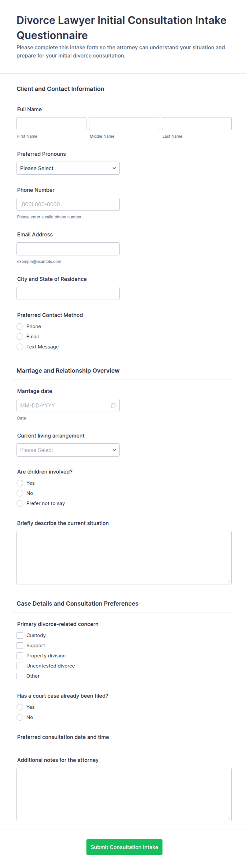Screen dimensions: 246x868
Task: Expand the Preferred Pronouns dropdown
Action: click(x=68, y=168)
